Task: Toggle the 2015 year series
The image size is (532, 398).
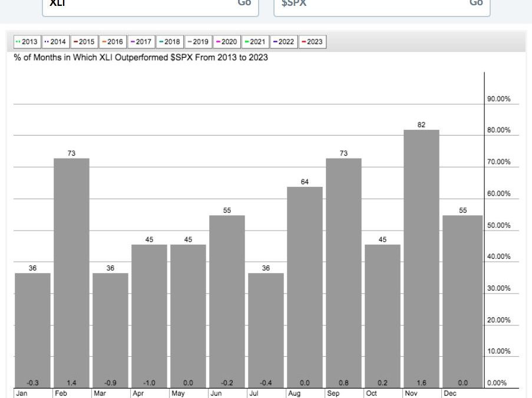Action: tap(84, 42)
